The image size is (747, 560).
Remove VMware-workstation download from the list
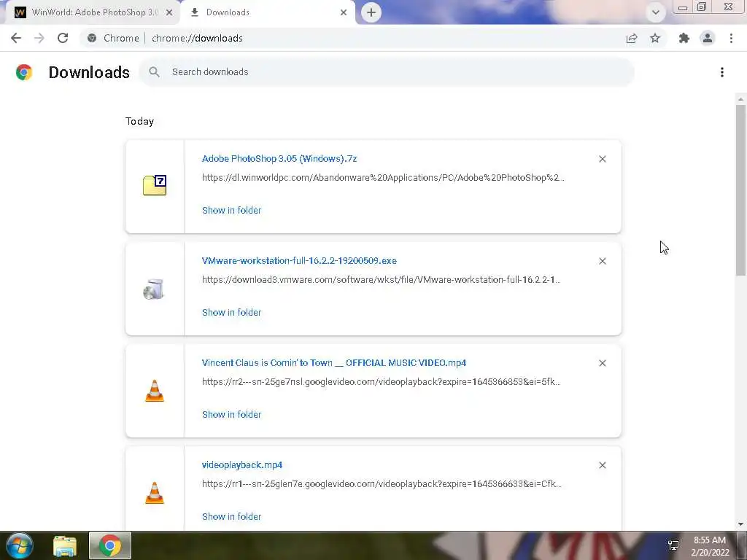coord(603,261)
